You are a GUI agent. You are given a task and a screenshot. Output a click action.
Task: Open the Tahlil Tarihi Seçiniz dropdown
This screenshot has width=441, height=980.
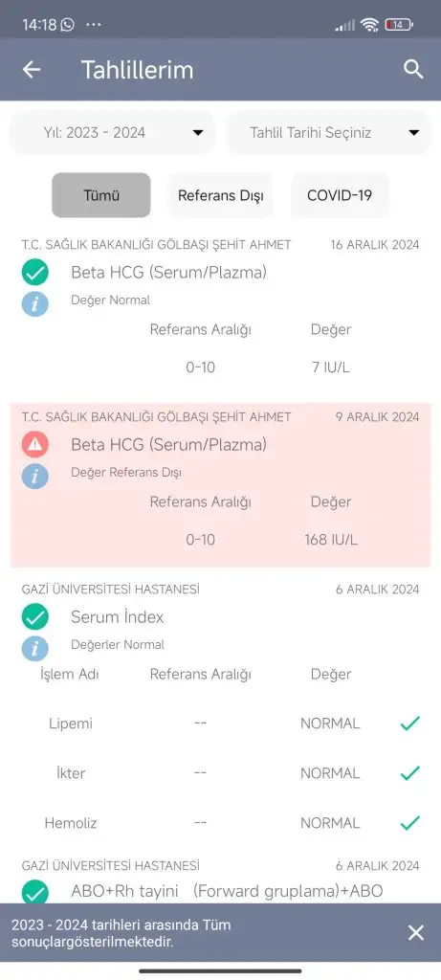328,132
